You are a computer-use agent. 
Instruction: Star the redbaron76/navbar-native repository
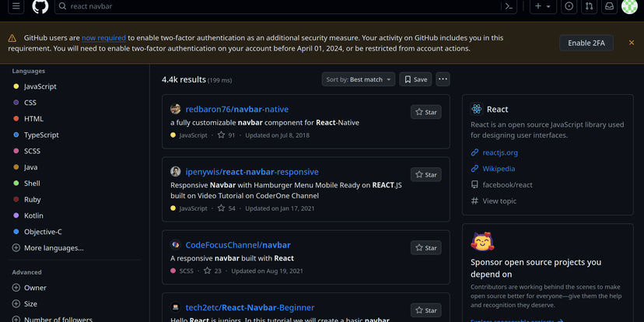(x=426, y=112)
